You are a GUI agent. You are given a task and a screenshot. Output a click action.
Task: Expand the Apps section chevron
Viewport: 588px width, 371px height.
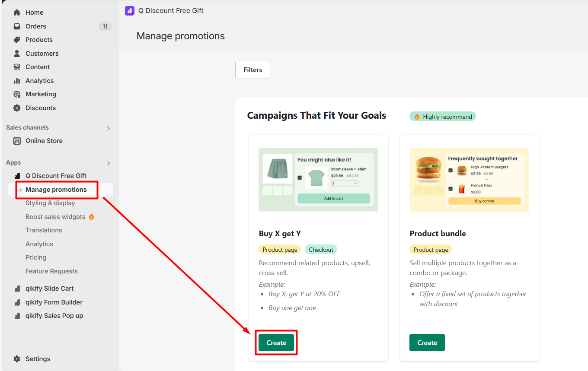point(109,163)
